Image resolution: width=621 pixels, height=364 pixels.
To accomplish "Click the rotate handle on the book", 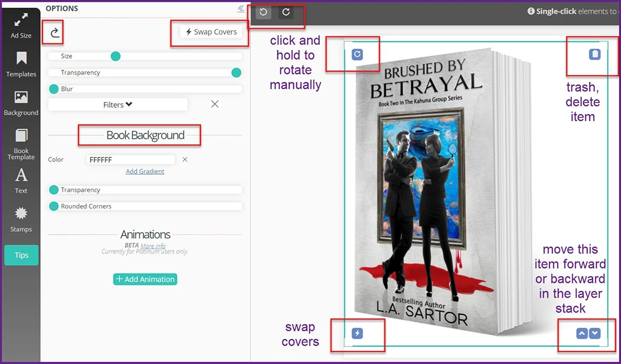I will coord(357,54).
